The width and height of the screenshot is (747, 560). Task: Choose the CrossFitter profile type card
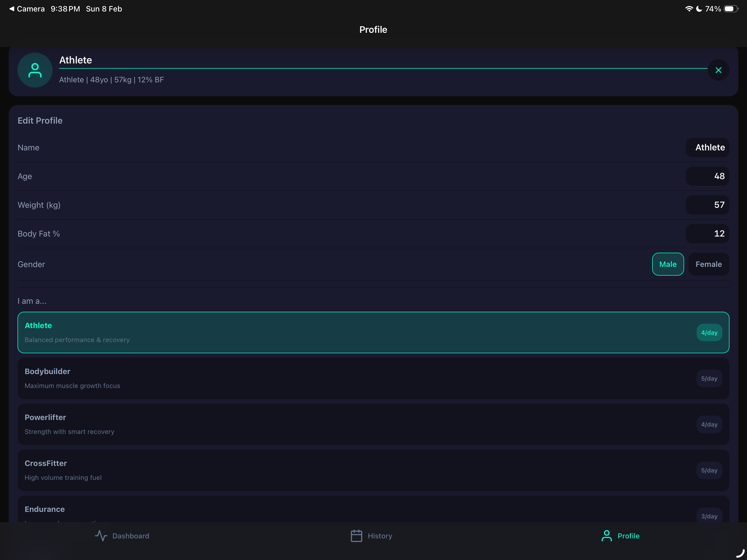coord(373,470)
